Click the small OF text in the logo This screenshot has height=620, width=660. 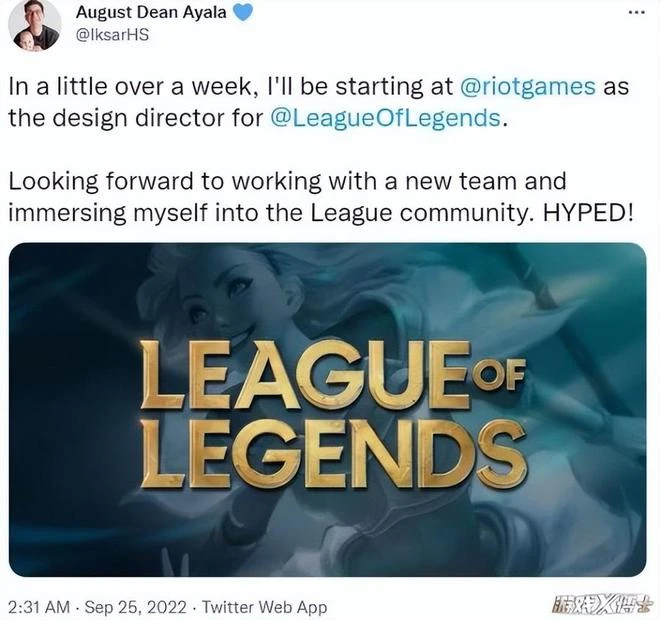tap(499, 375)
